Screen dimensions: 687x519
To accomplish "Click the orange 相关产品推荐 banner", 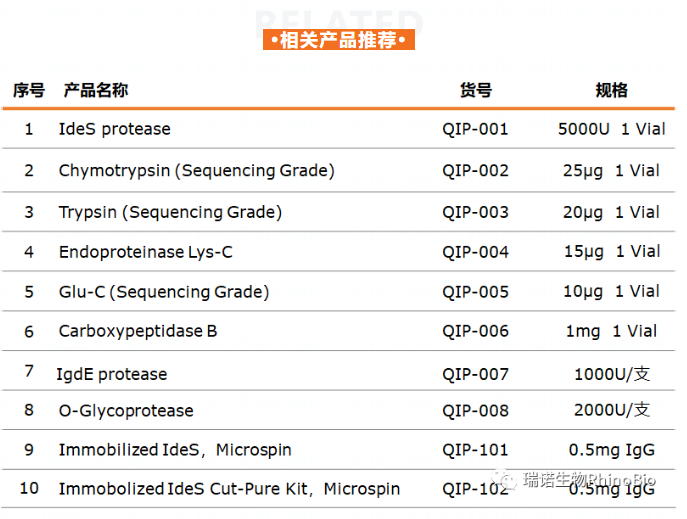I will pos(338,40).
